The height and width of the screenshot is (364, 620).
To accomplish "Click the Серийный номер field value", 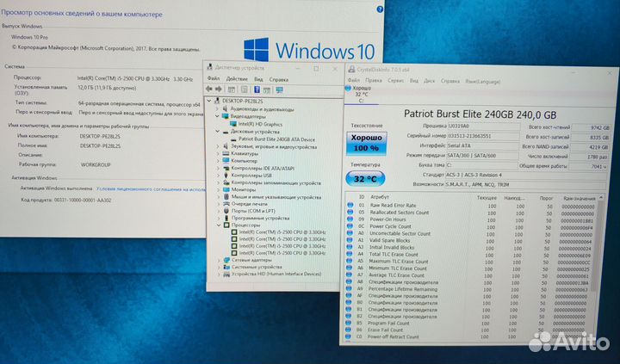I will pos(482,136).
